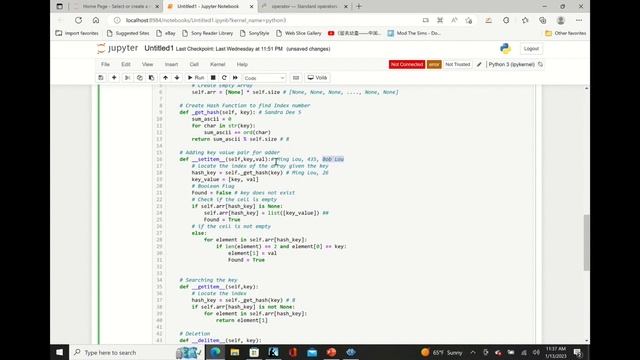Open the browser profile avatar

(561, 20)
